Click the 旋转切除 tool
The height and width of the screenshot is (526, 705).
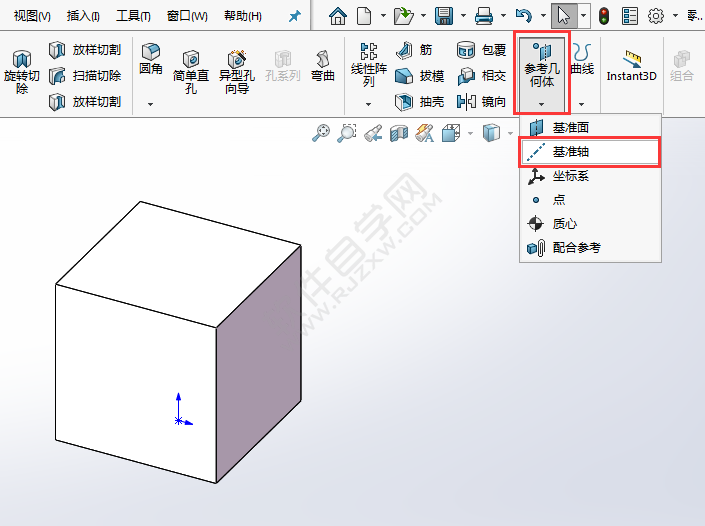[22, 72]
